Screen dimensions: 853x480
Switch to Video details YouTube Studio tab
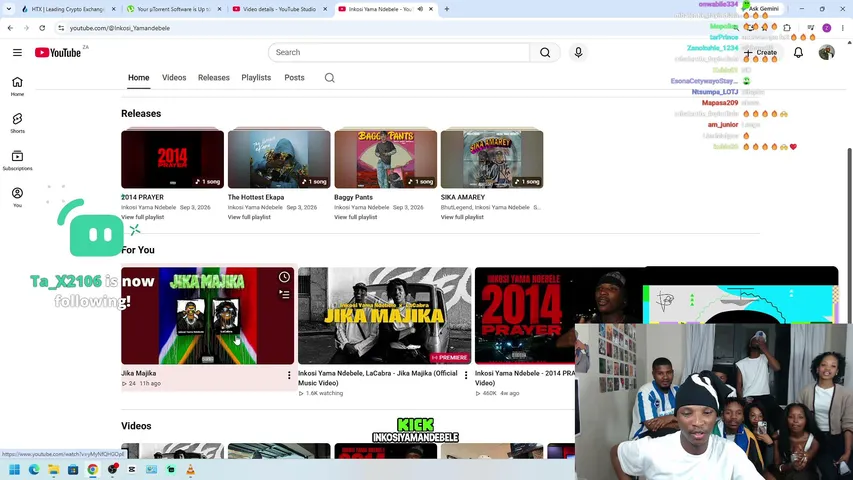(279, 9)
